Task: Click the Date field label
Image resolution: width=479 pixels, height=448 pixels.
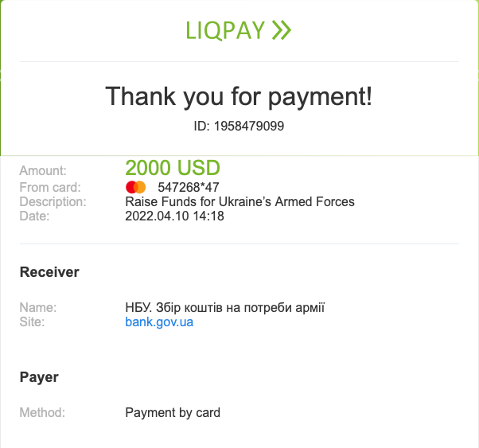Action: click(34, 216)
